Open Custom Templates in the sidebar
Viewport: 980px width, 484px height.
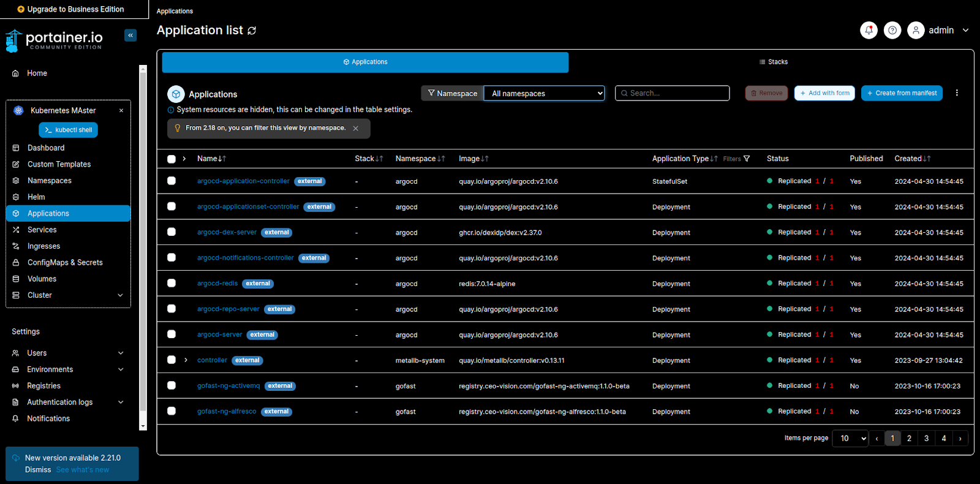tap(59, 164)
